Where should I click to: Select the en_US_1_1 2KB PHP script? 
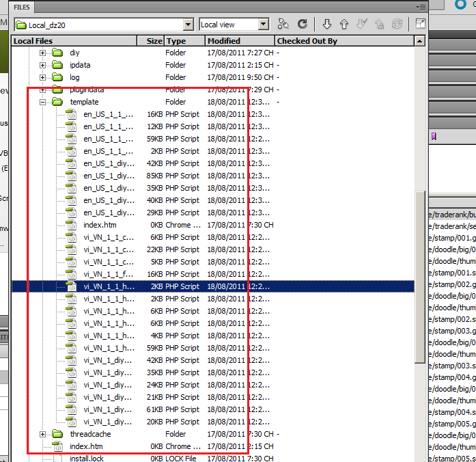[x=109, y=151]
